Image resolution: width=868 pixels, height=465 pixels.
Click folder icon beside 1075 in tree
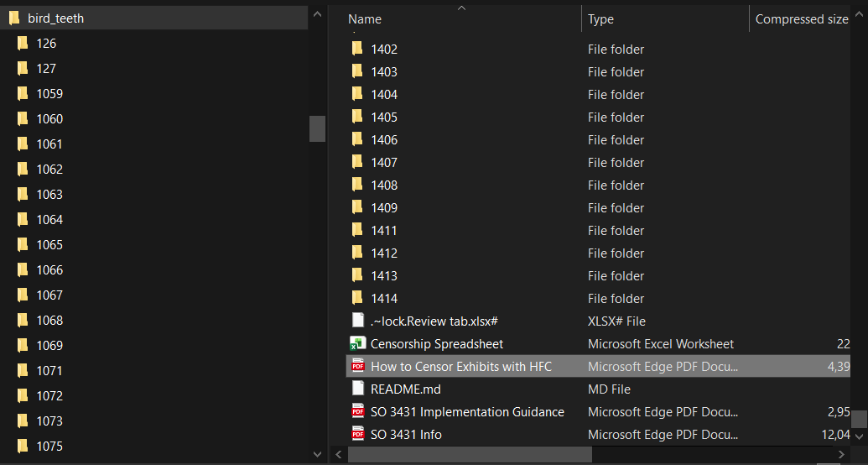(23, 447)
